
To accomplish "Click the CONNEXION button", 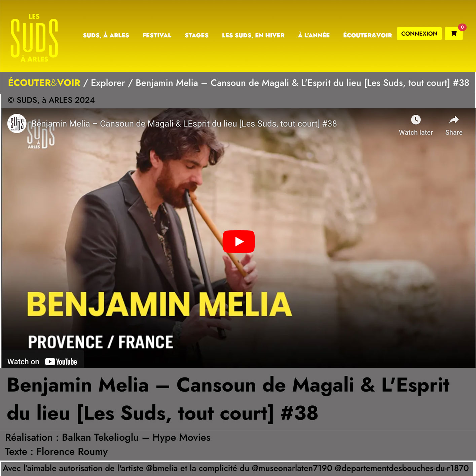I will click(x=419, y=34).
